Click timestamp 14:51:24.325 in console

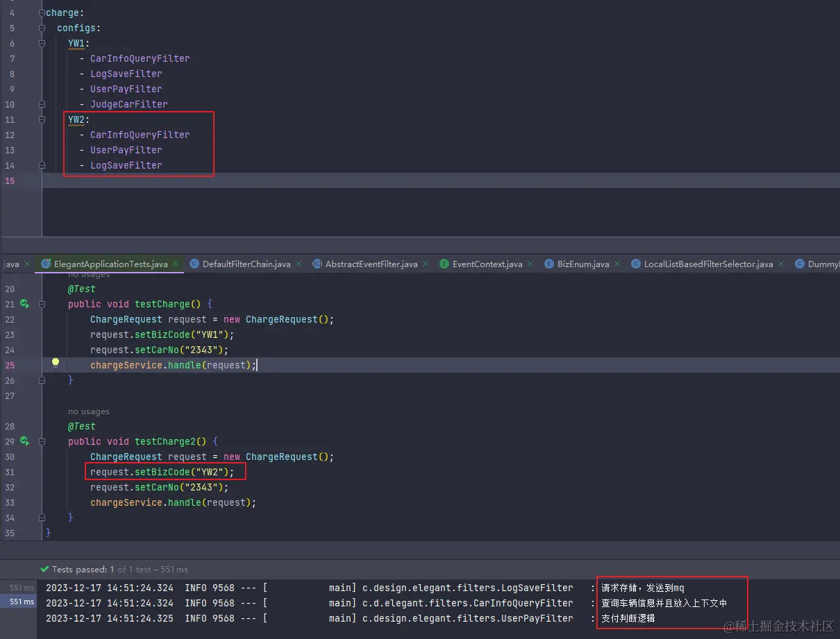[140, 618]
